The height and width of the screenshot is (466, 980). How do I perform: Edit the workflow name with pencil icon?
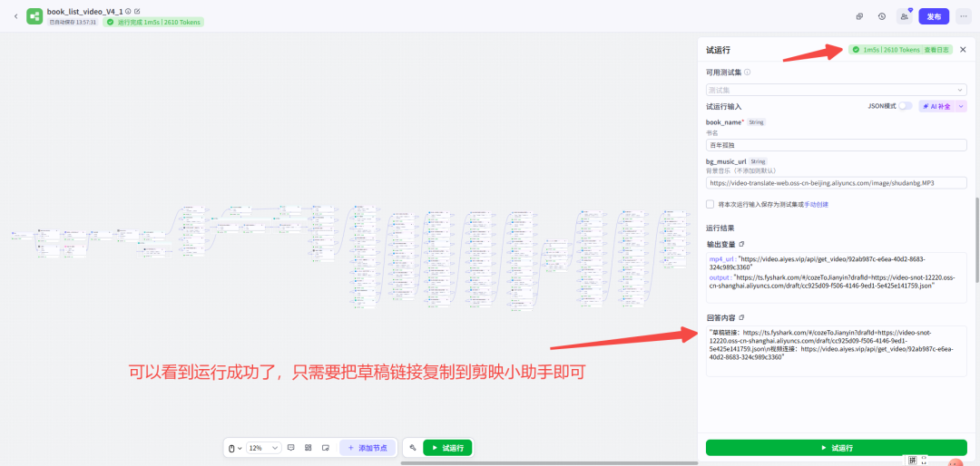[137, 11]
